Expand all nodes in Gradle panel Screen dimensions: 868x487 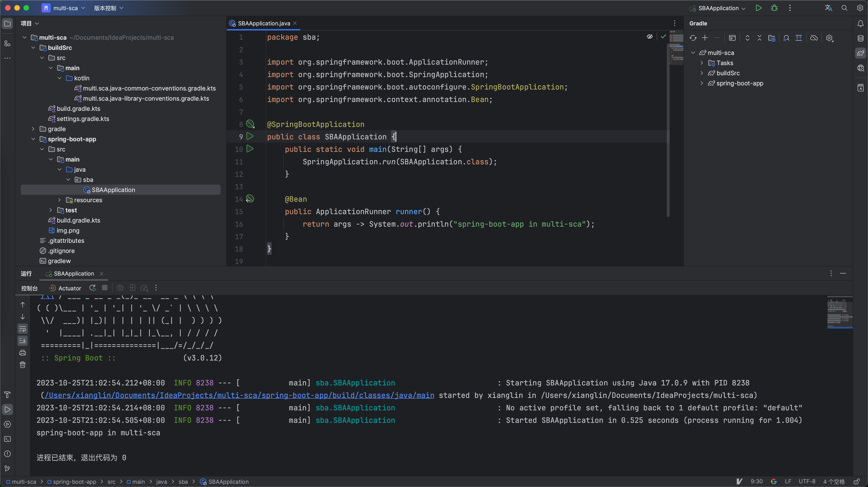747,38
